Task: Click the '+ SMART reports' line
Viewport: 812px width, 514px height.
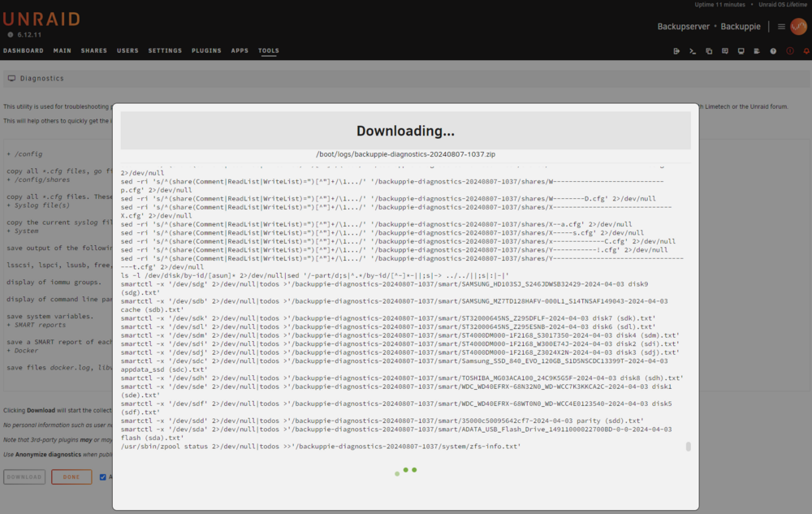Action: pyautogui.click(x=37, y=325)
